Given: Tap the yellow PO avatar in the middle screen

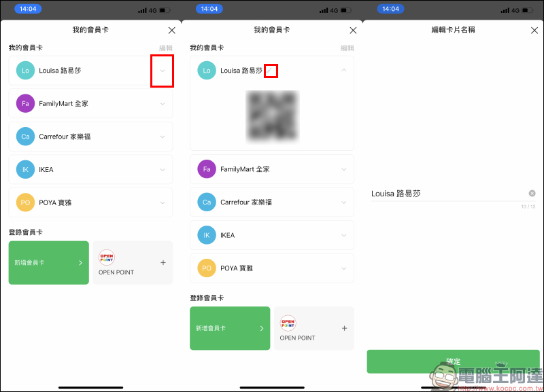Looking at the screenshot, I should point(207,268).
